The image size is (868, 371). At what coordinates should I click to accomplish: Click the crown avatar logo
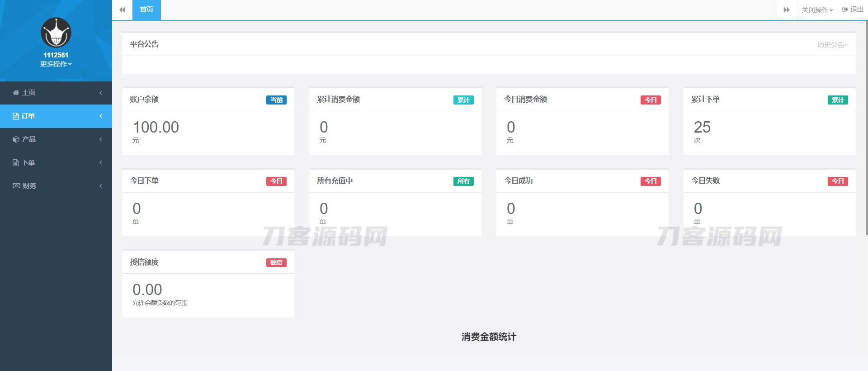tap(56, 33)
